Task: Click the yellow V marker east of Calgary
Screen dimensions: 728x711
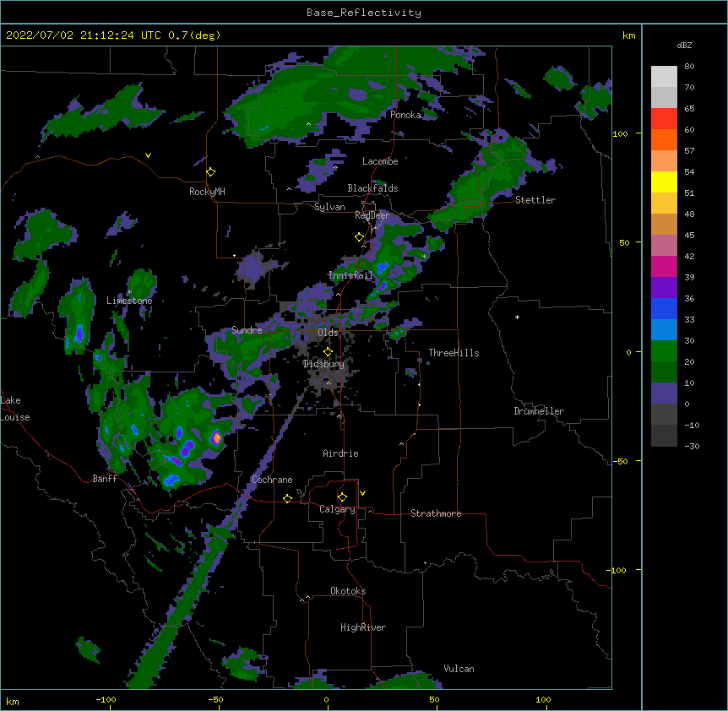Action: [x=362, y=493]
